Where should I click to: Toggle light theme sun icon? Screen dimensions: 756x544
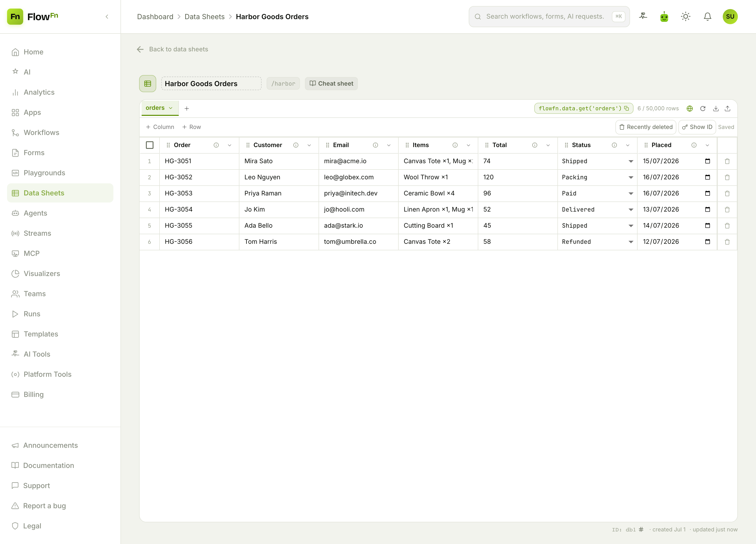pyautogui.click(x=686, y=16)
